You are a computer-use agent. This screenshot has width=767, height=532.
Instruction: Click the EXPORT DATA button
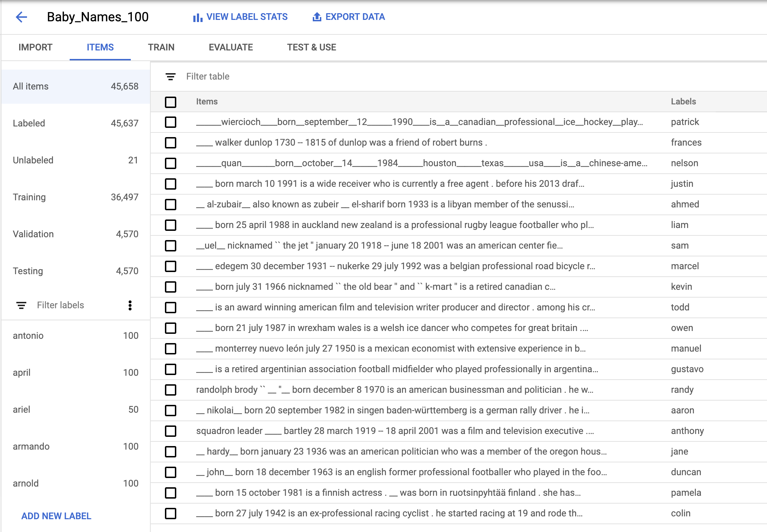click(x=350, y=16)
